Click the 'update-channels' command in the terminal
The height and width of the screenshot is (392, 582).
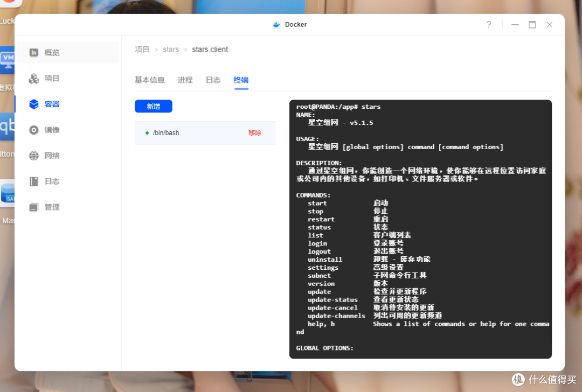(337, 316)
